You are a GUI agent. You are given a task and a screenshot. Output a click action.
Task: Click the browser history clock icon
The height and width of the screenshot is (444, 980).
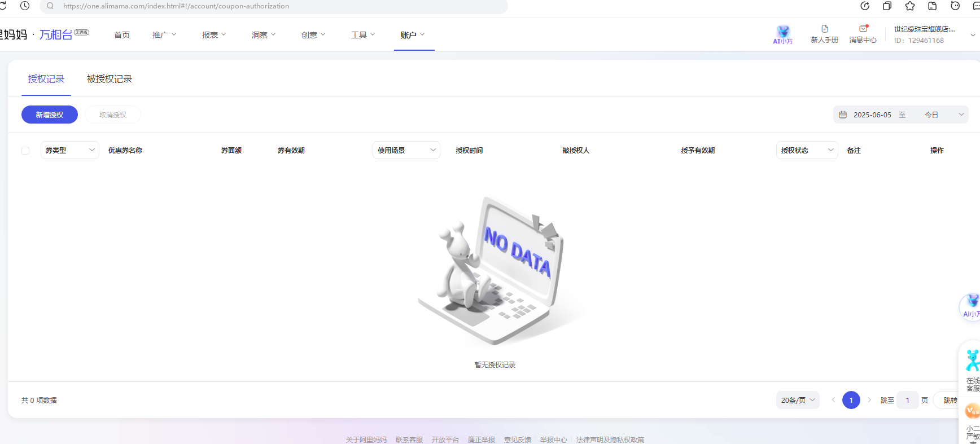click(25, 6)
